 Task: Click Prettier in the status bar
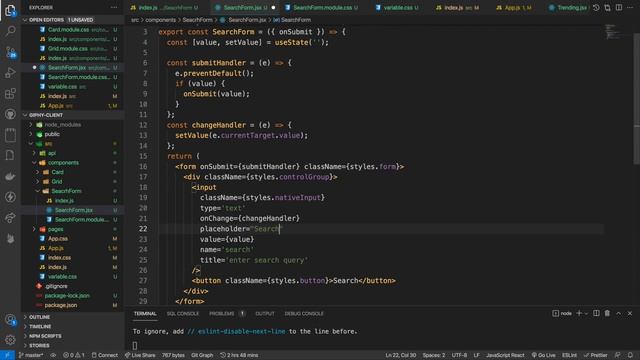(x=596, y=355)
